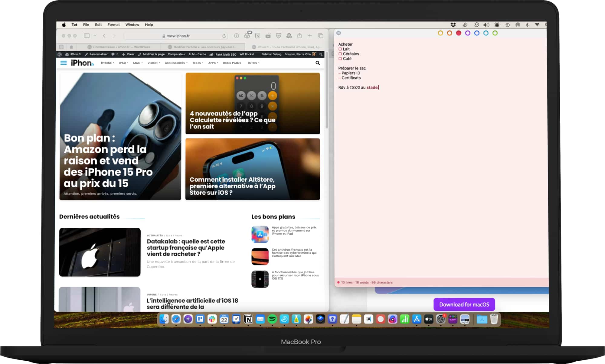Toggle the Safari sidebar icon
605x364 pixels.
pyautogui.click(x=87, y=36)
